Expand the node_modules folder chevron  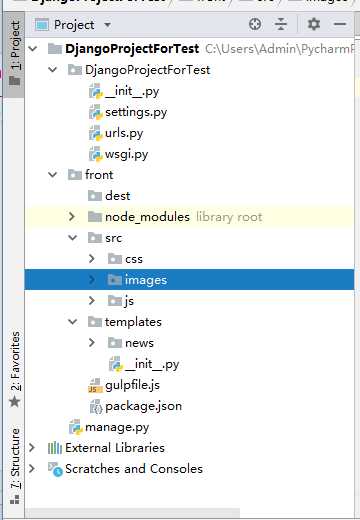(72, 217)
